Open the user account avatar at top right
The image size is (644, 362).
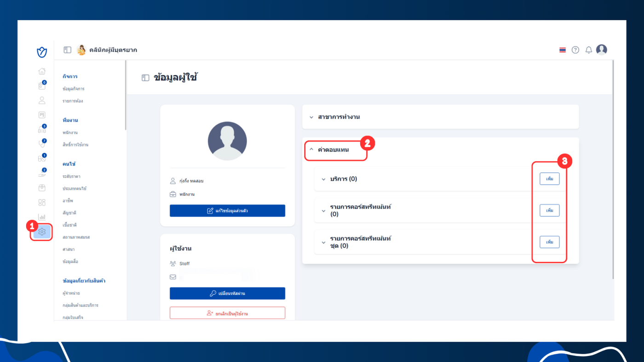tap(602, 49)
